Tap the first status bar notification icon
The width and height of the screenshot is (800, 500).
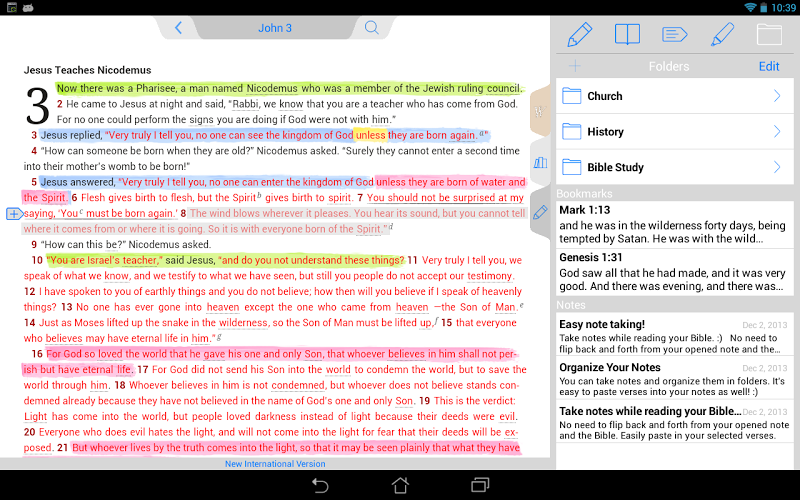click(11, 7)
